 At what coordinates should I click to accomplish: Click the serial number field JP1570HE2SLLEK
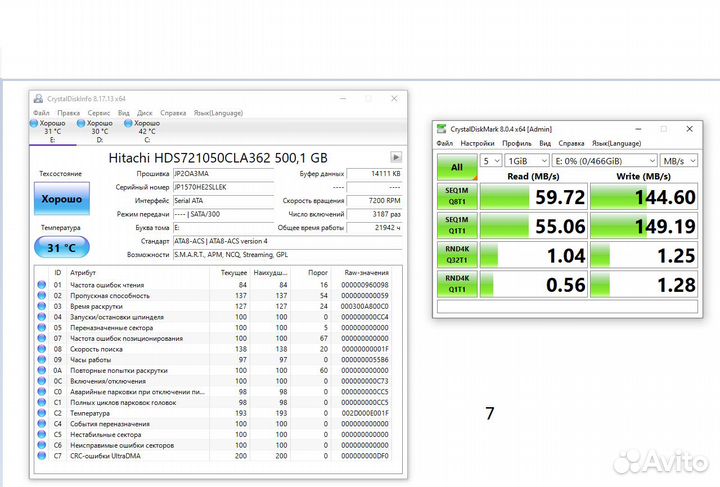[x=223, y=187]
